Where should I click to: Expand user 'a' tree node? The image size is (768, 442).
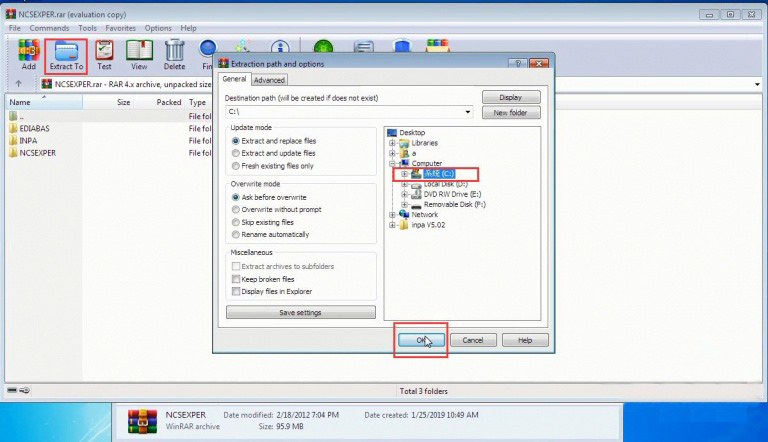pos(392,153)
